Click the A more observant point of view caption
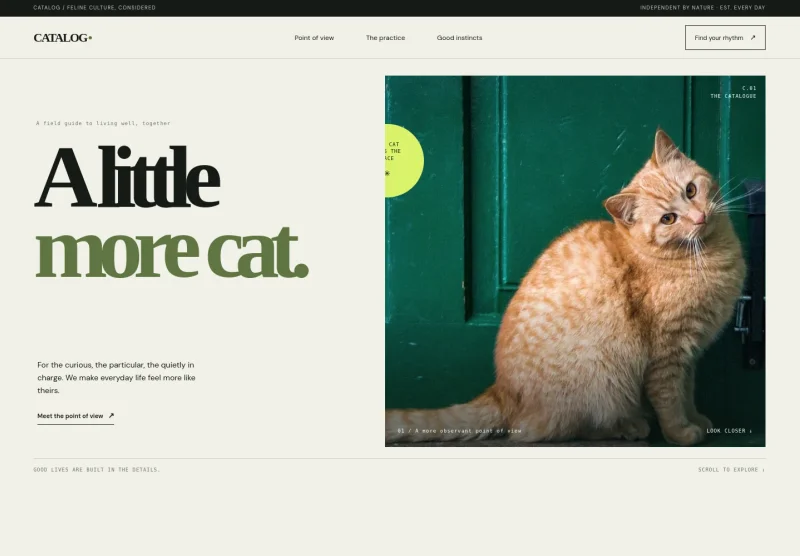Image resolution: width=800 pixels, height=556 pixels. (459, 431)
